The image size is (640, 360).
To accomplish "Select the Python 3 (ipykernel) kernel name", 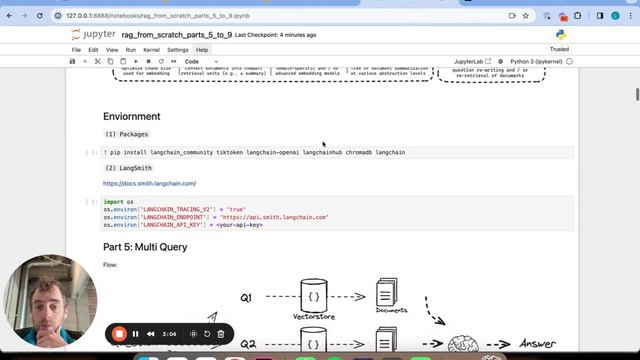I will point(536,62).
